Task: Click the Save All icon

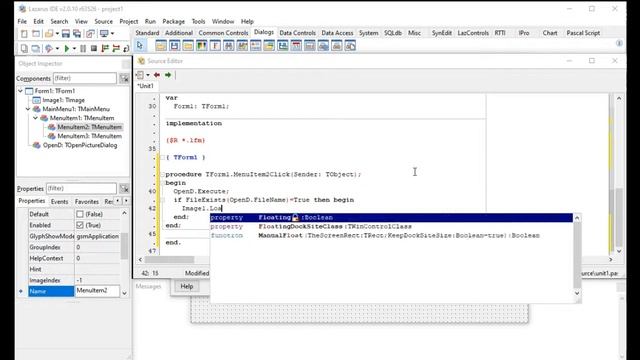Action: click(x=77, y=34)
